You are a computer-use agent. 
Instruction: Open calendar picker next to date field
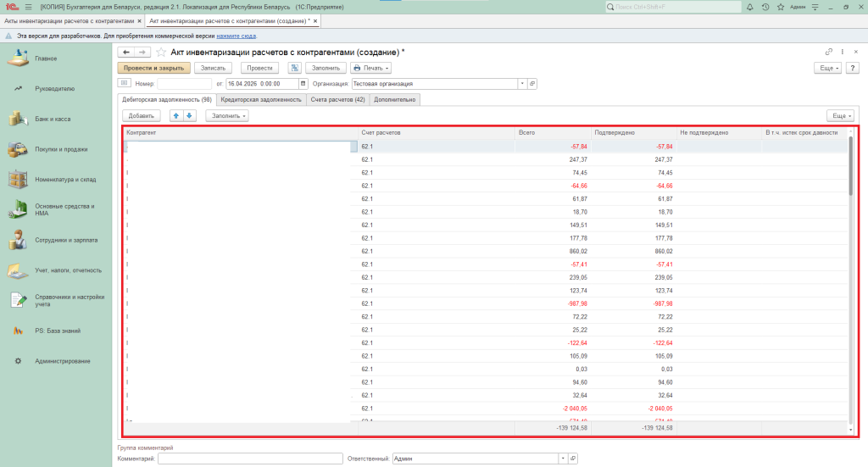pos(304,84)
